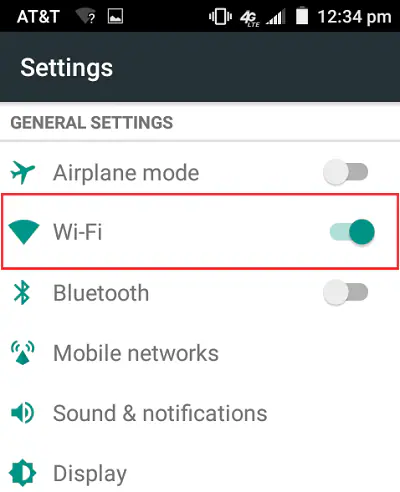Open Mobile networks settings
This screenshot has height=492, width=400.
200,353
